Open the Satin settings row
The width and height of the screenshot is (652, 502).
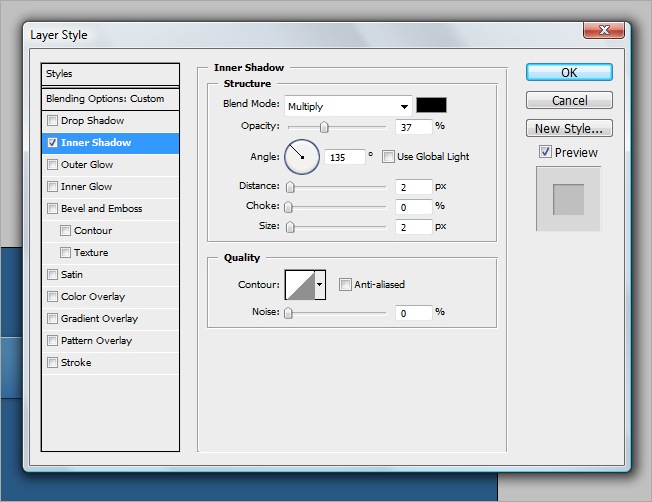(x=110, y=275)
